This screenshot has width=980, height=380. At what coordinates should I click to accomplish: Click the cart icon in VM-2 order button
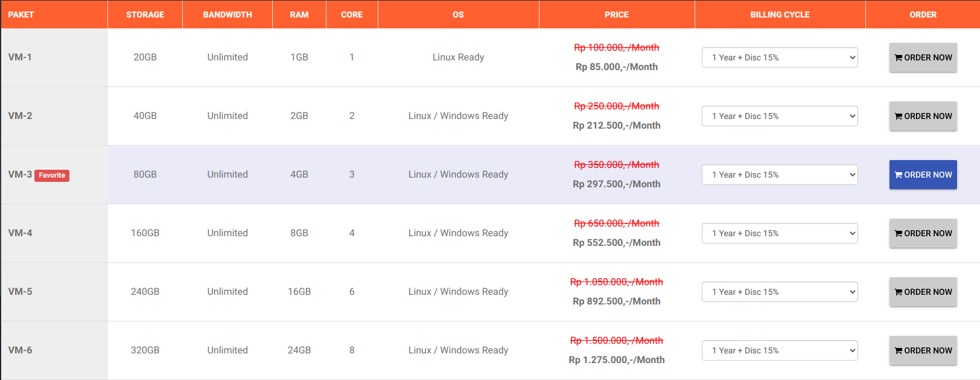click(899, 117)
